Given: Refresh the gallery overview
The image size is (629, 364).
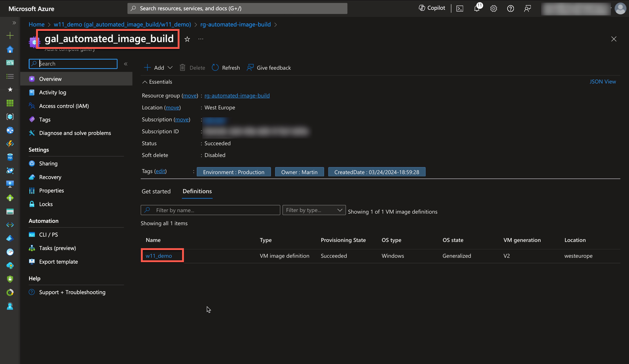Looking at the screenshot, I should 226,68.
